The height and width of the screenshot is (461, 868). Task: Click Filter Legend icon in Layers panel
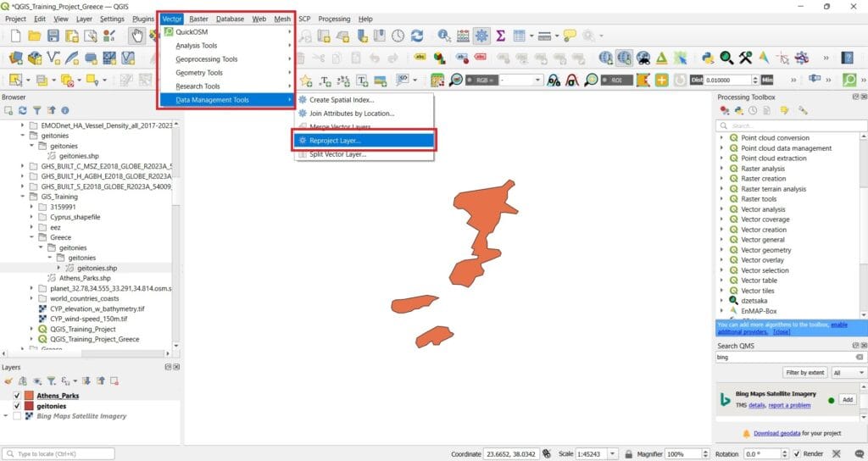click(51, 380)
